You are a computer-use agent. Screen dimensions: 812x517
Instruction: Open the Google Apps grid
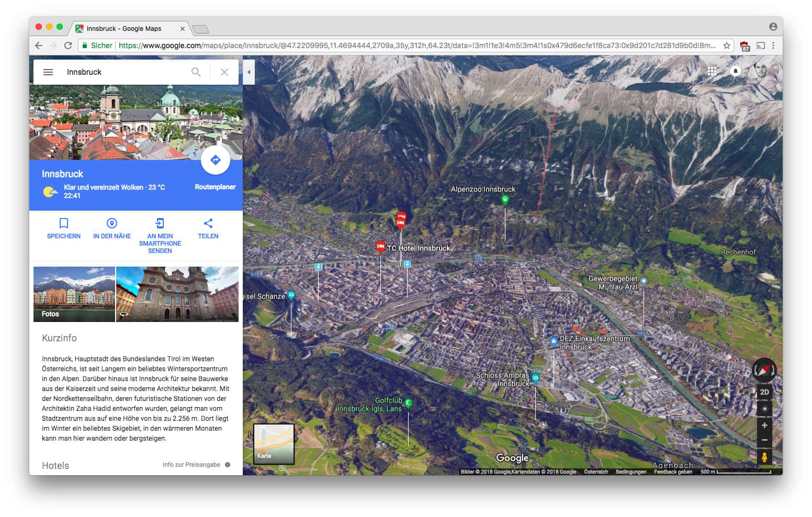pyautogui.click(x=712, y=71)
